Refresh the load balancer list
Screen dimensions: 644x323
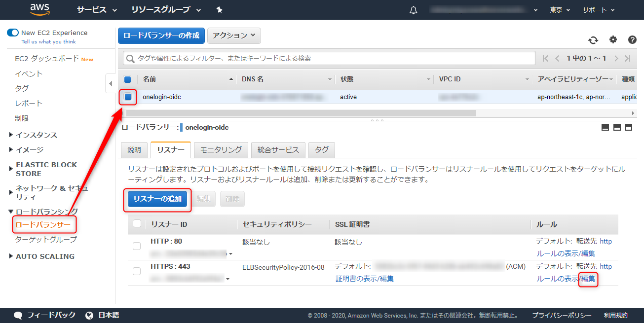click(593, 40)
